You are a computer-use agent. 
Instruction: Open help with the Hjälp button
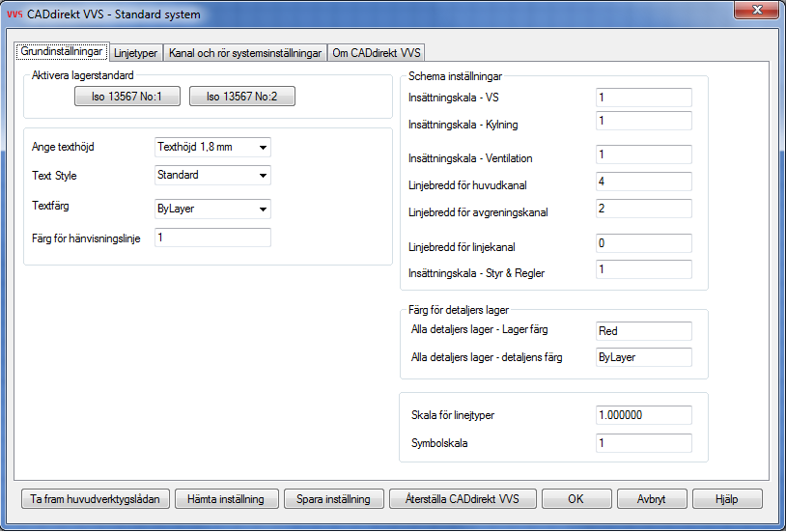click(x=727, y=499)
